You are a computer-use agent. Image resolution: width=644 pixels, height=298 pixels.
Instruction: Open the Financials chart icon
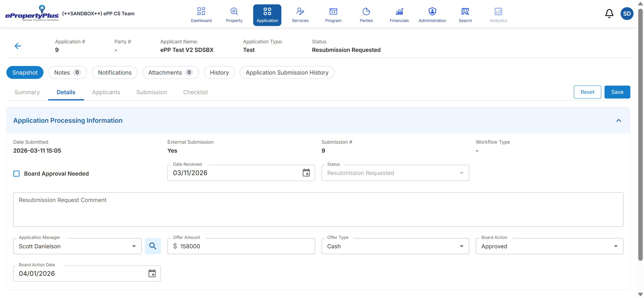(399, 12)
